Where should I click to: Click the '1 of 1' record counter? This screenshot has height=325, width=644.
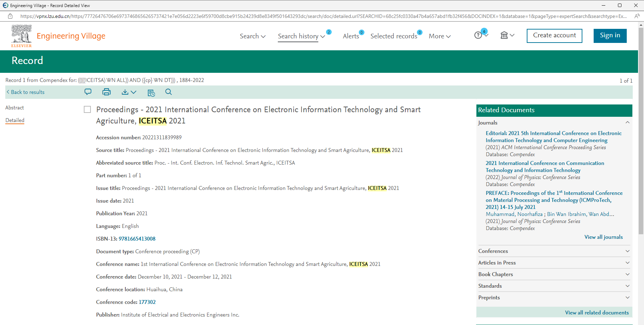pos(626,81)
